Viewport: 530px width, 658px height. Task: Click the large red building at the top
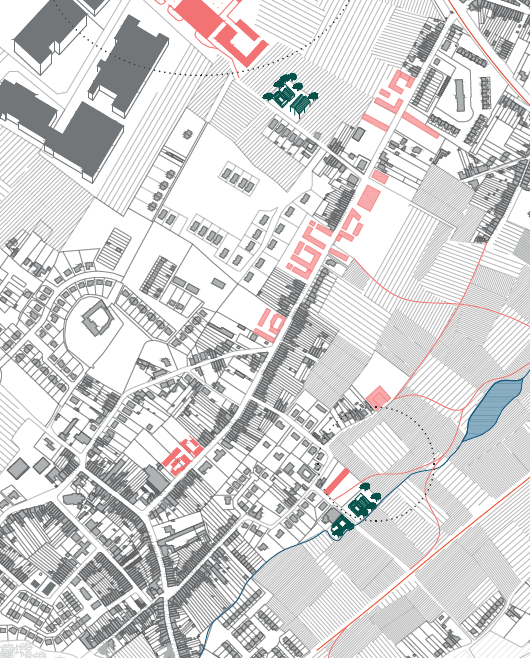click(219, 29)
